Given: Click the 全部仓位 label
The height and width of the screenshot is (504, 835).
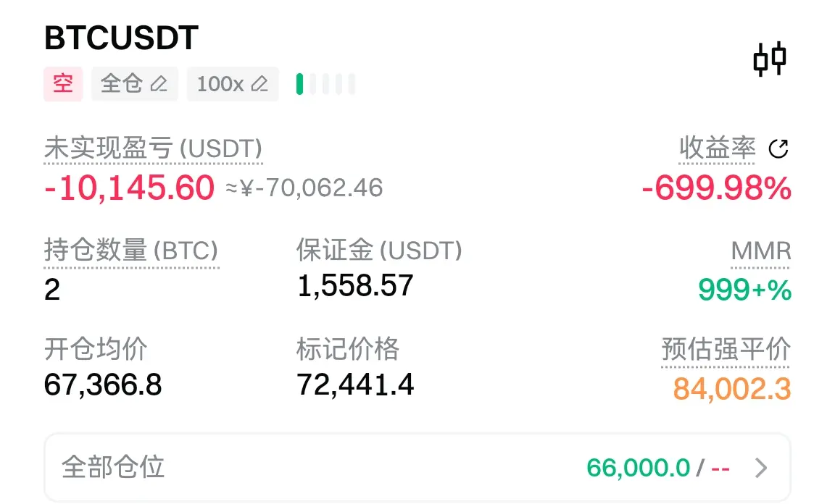Looking at the screenshot, I should (x=113, y=467).
